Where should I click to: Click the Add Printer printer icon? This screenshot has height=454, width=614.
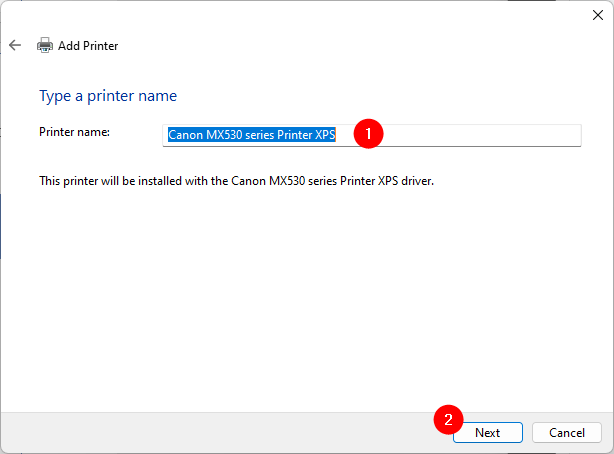point(45,45)
